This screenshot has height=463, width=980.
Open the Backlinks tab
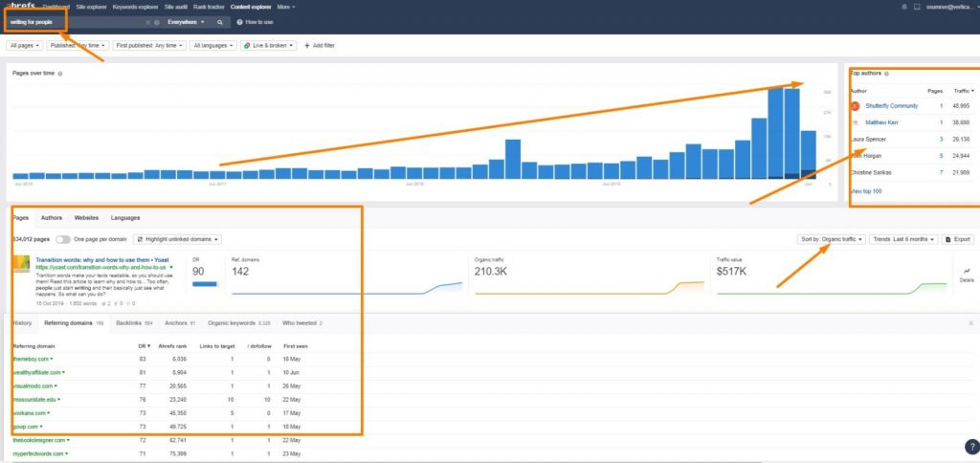pyautogui.click(x=128, y=323)
